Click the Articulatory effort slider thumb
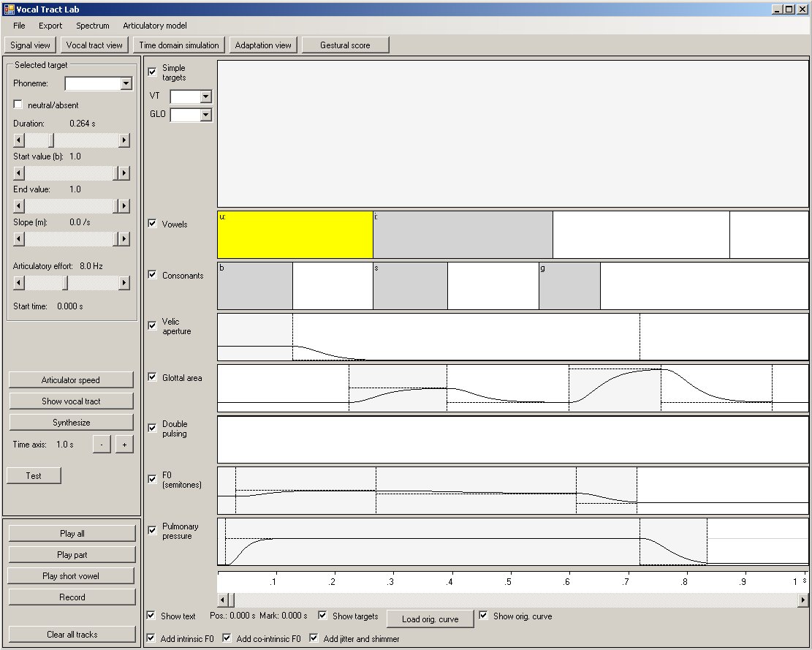 click(65, 283)
